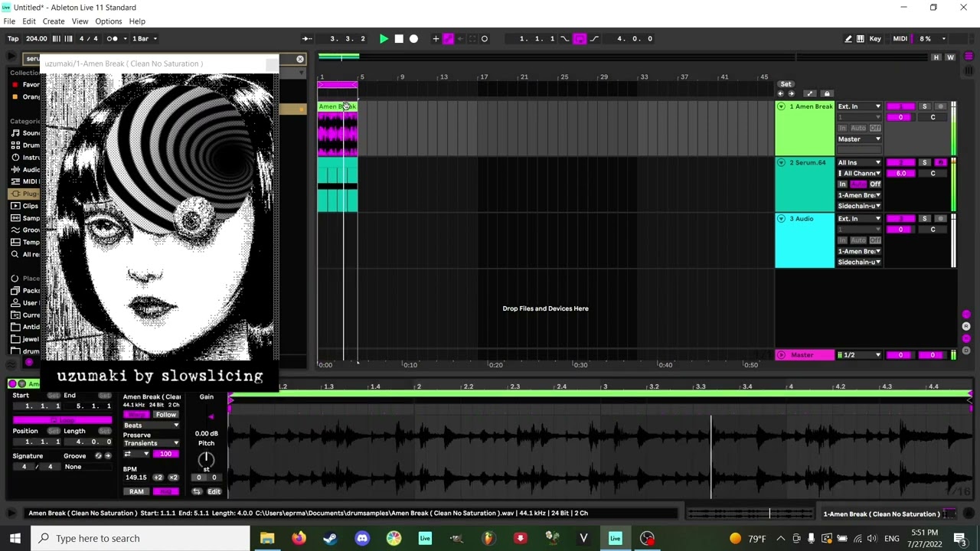980x551 pixels.
Task: Stop playback in the transport bar
Action: 399,38
